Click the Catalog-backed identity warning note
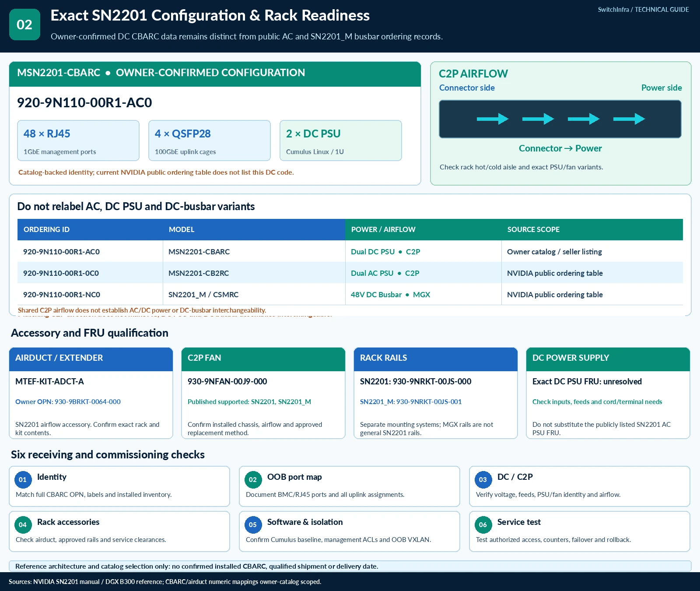The image size is (700, 591). (156, 172)
